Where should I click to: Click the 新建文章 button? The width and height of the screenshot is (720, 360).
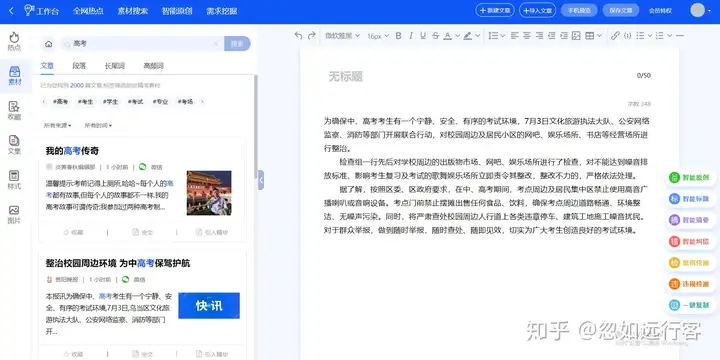point(495,10)
